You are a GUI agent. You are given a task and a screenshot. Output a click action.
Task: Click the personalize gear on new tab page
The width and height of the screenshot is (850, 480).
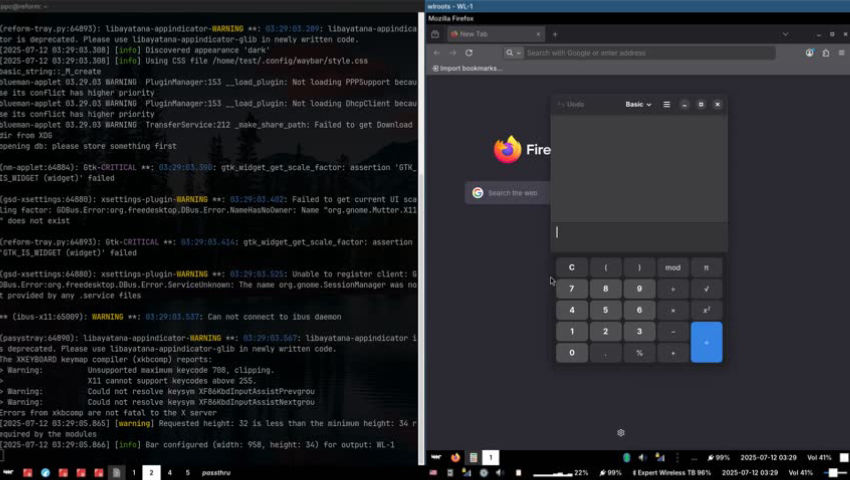pyautogui.click(x=621, y=433)
